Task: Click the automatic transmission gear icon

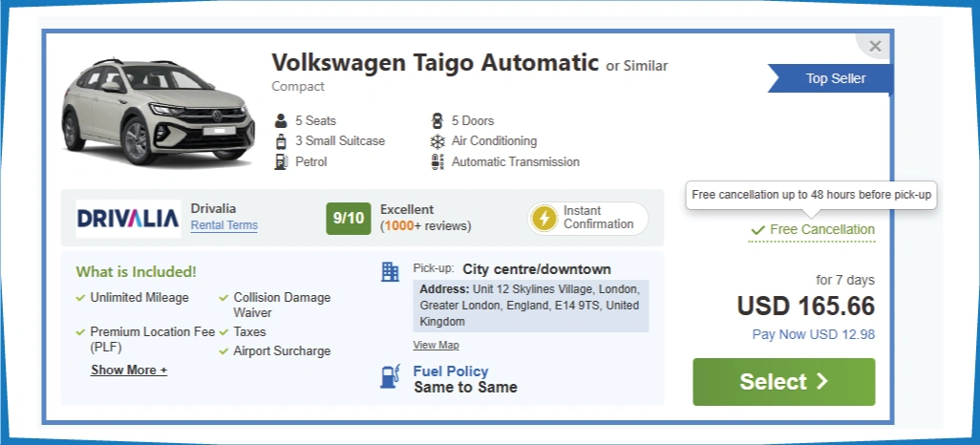Action: point(437,162)
